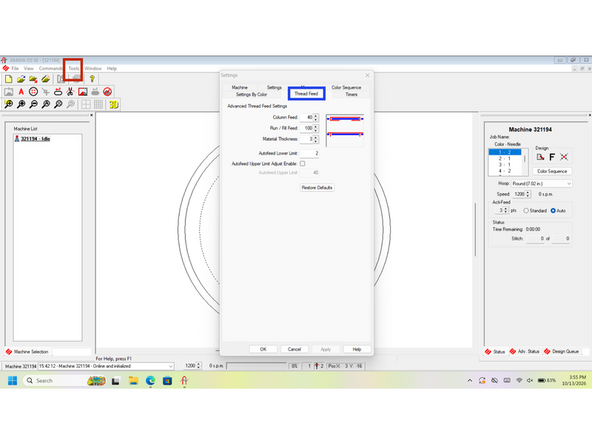The image size is (592, 444).
Task: Open Microsoft Edge from the taskbar
Action: (150, 381)
